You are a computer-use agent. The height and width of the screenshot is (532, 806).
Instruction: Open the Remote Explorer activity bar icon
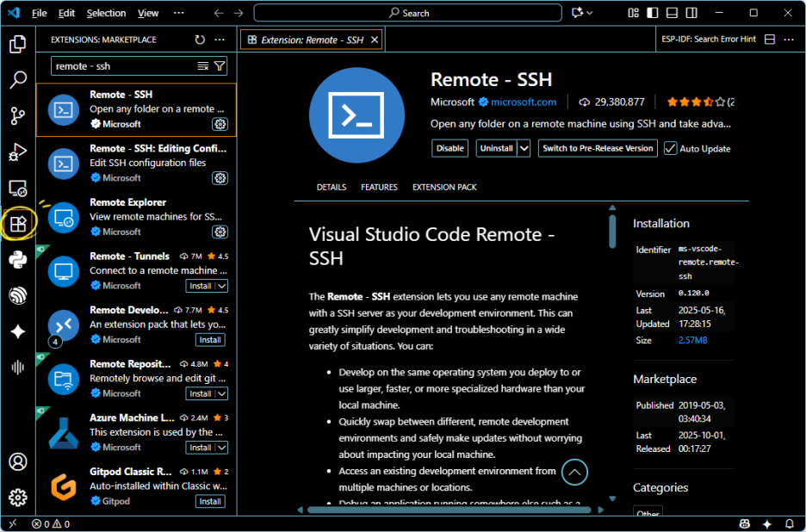coord(18,189)
